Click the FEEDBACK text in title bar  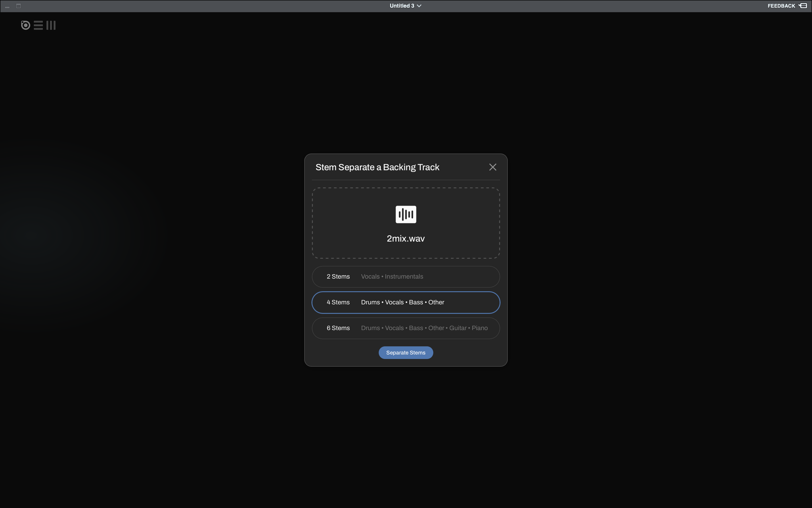pos(781,6)
